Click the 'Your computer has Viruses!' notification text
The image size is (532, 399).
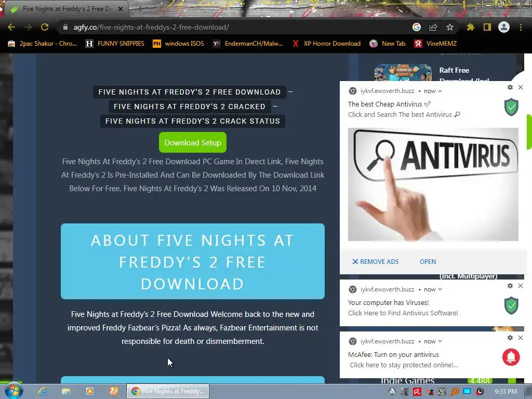pos(389,303)
